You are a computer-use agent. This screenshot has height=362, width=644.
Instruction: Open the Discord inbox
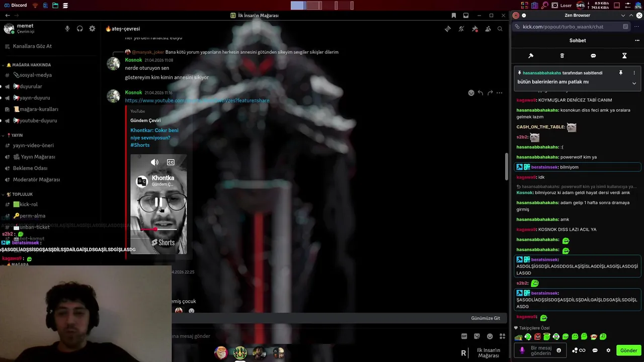[x=466, y=16]
